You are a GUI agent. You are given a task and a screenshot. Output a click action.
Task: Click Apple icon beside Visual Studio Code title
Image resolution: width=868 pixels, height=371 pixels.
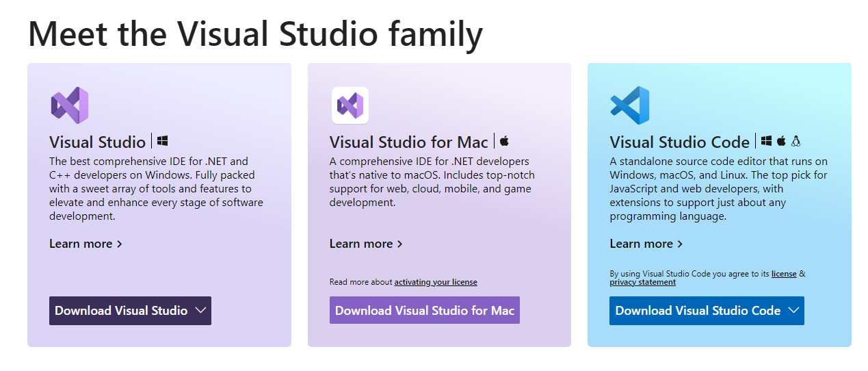(x=781, y=141)
